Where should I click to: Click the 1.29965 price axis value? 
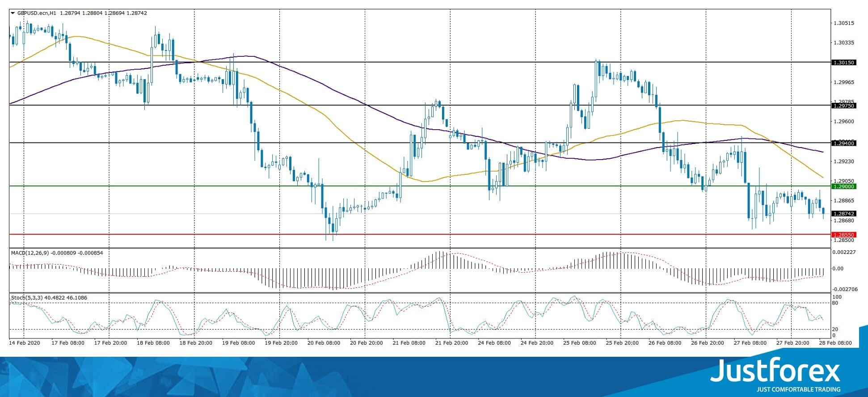click(x=844, y=82)
